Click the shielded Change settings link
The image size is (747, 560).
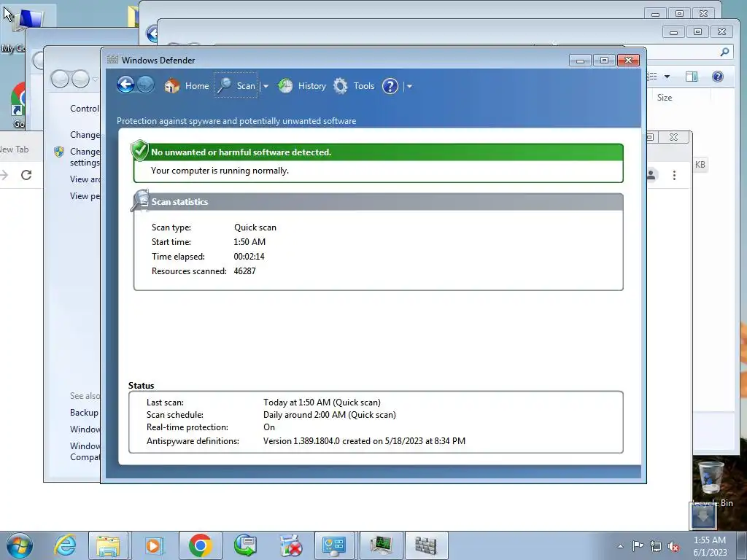coord(85,157)
